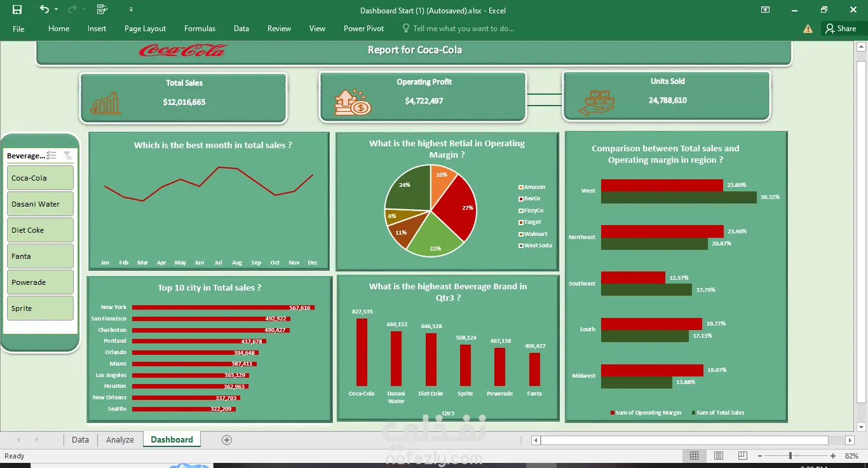Open the File menu
Viewport: 868px width, 468px height.
pos(18,29)
